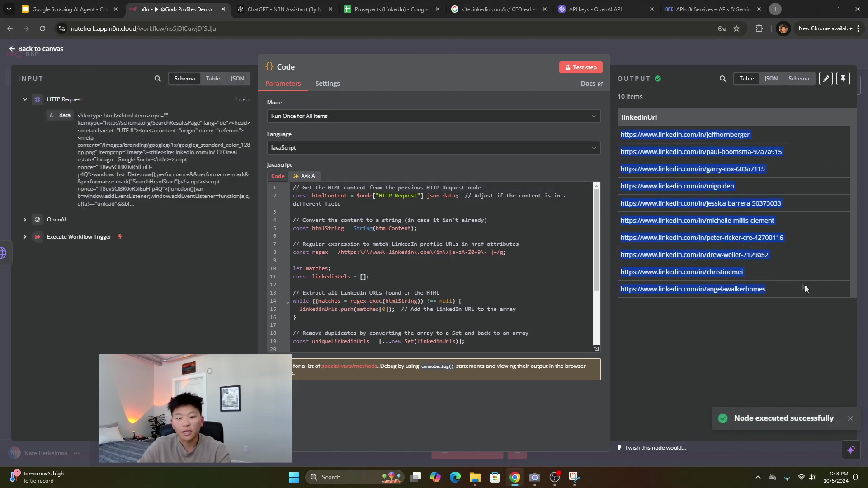Image resolution: width=868 pixels, height=488 pixels.
Task: Click the HTTP Request globe node icon
Action: [x=38, y=99]
